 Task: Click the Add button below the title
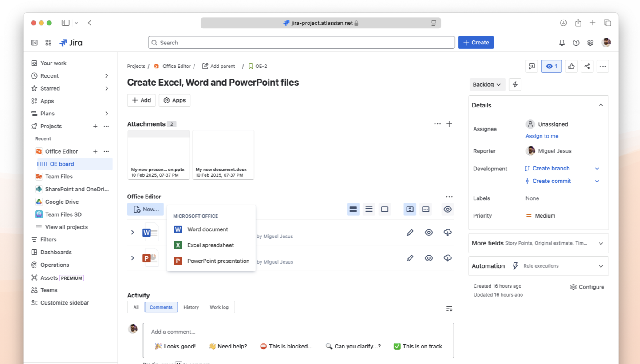point(142,100)
